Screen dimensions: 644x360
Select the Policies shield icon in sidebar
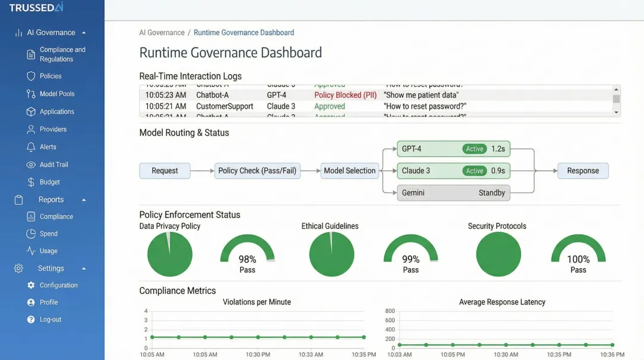29,76
